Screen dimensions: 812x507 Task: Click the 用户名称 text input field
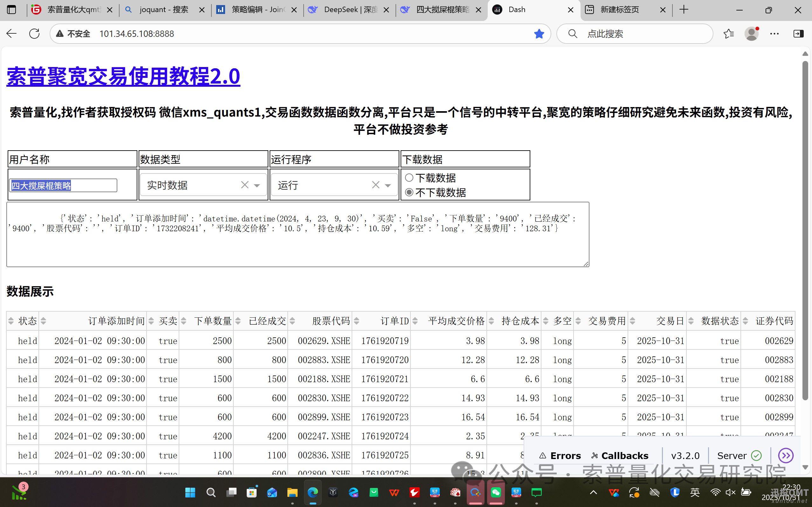[x=63, y=186]
